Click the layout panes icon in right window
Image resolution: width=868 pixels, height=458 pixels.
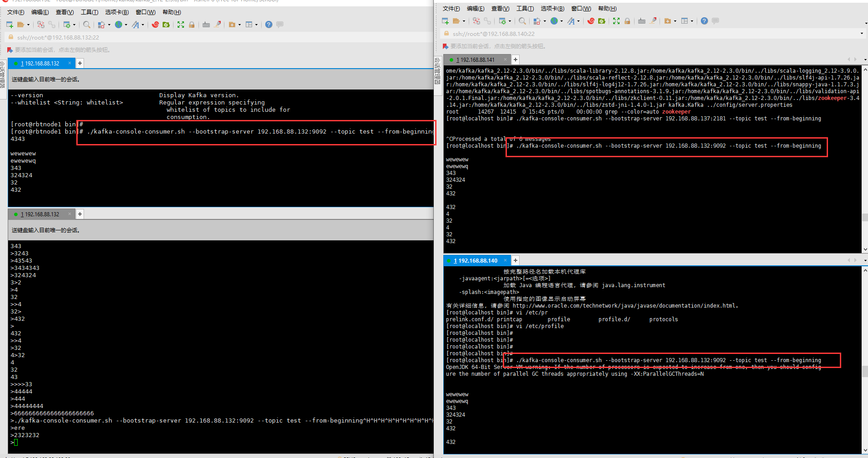(x=684, y=21)
